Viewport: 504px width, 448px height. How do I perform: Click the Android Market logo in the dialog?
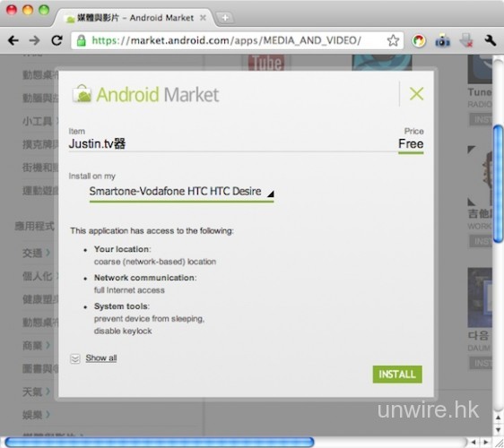point(145,94)
